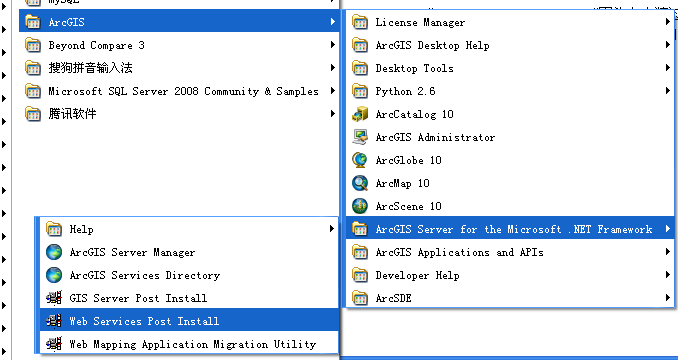Expand the SQL Server 2008 Community submenu arrow
This screenshot has height=360, width=678.
coord(333,90)
